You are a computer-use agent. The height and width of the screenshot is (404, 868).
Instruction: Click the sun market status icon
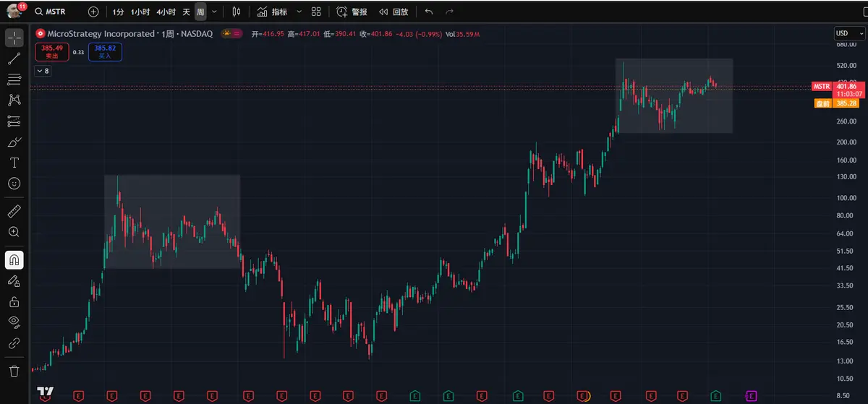[x=226, y=33]
